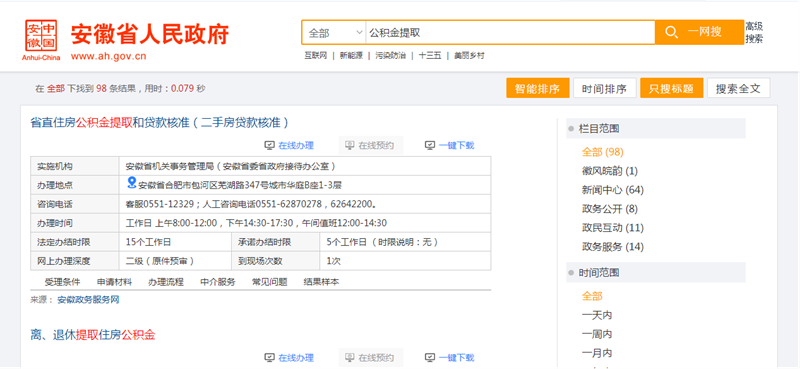
Task: Click the first 一键下载 download icon
Action: coord(430,145)
